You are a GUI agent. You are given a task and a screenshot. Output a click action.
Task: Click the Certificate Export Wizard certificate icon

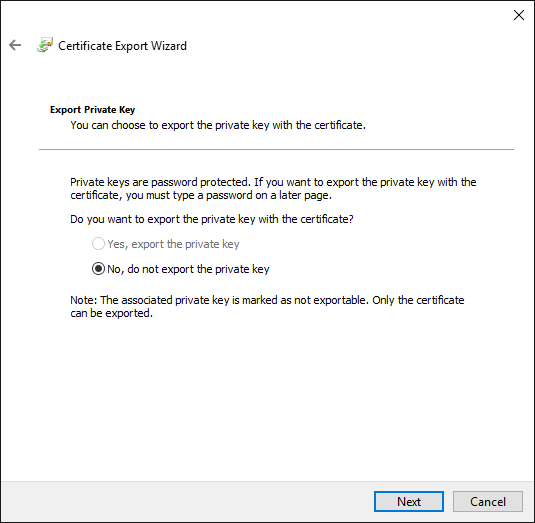pyautogui.click(x=45, y=45)
